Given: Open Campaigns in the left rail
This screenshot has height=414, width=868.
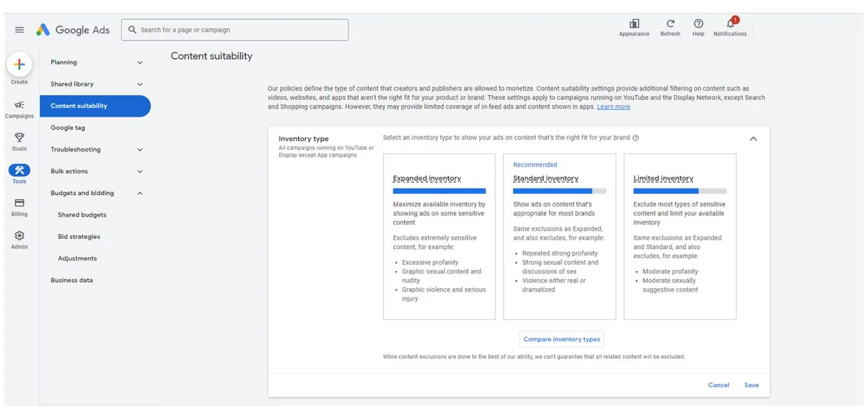Looking at the screenshot, I should [x=19, y=109].
